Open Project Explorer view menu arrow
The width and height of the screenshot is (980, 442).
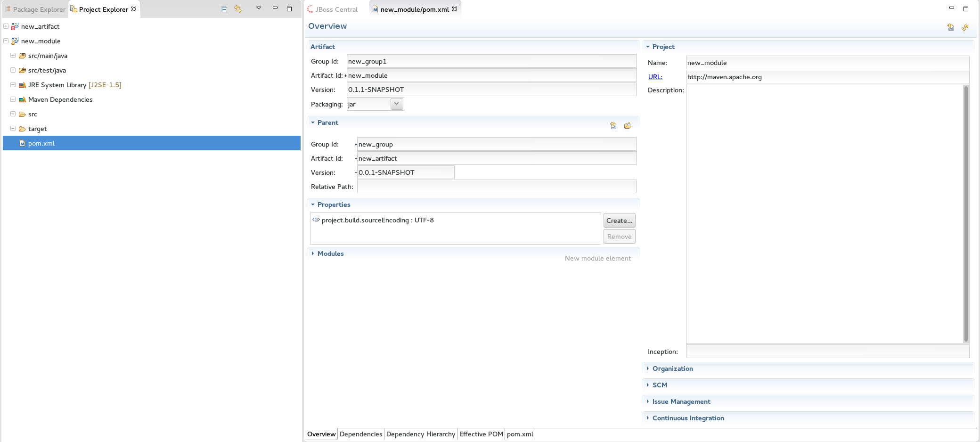259,8
